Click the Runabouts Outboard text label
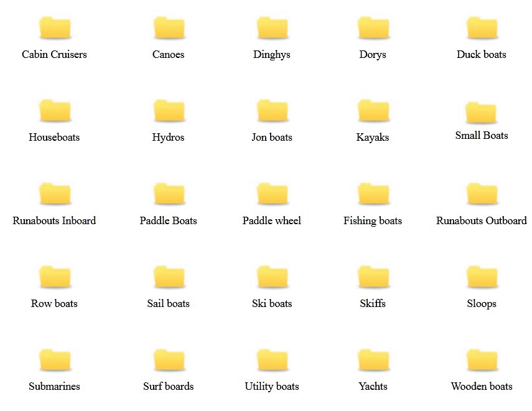The height and width of the screenshot is (411, 532). [482, 220]
